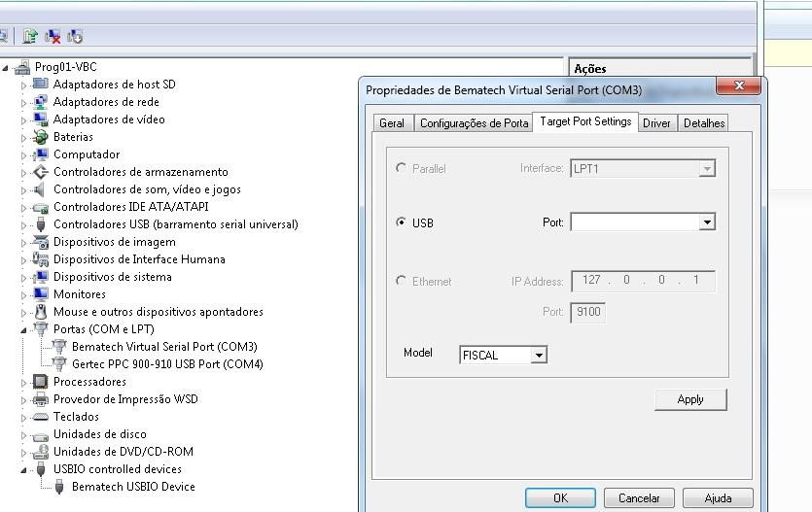Click the Uninstall device toolbar icon
812x512 pixels.
coord(53,36)
